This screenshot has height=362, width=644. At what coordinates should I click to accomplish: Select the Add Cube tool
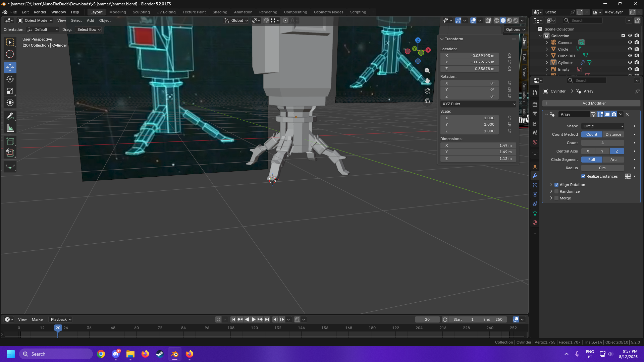click(10, 141)
